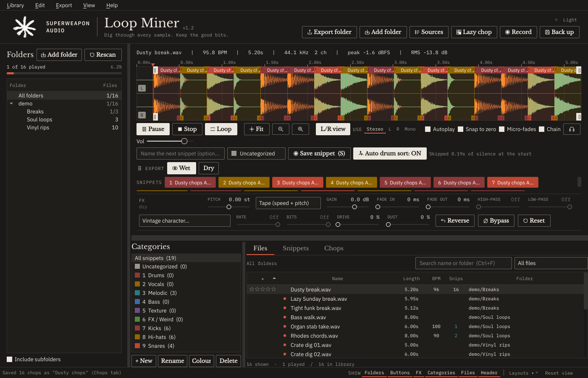Open the Library menu
588x378 pixels.
(x=16, y=5)
